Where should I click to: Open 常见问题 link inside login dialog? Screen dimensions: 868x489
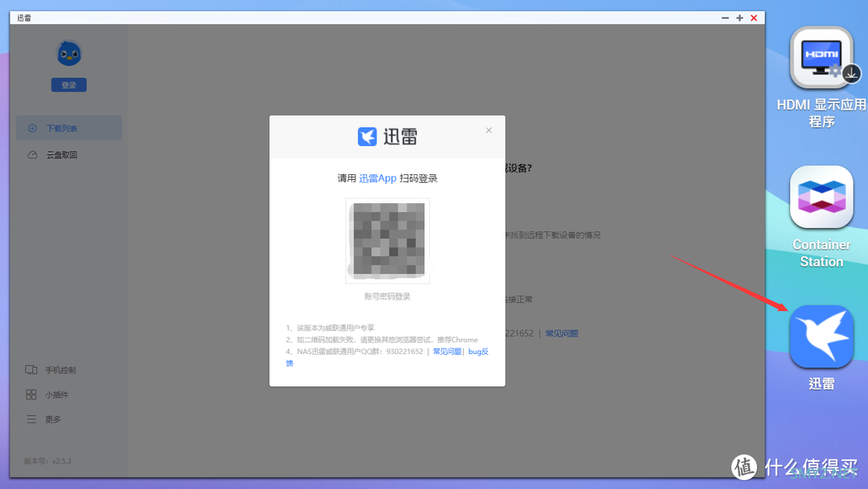point(447,351)
